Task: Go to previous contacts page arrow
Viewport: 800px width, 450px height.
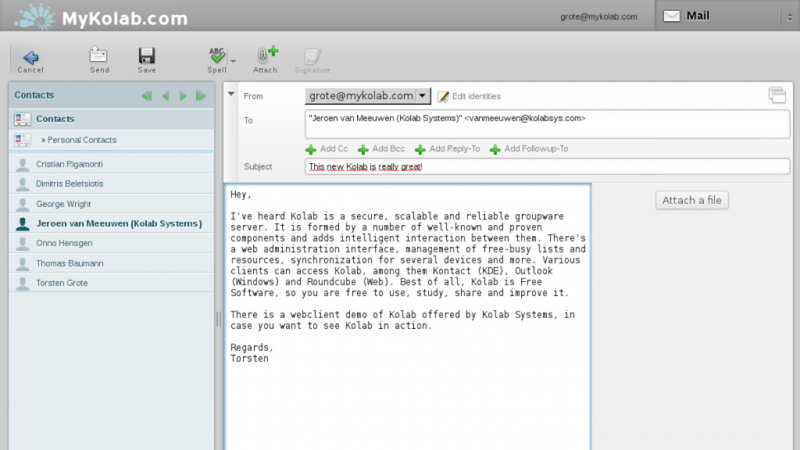Action: coord(165,96)
